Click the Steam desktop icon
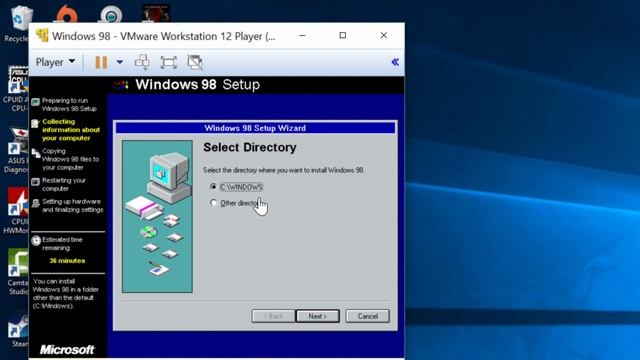The height and width of the screenshot is (360, 640). [19, 329]
